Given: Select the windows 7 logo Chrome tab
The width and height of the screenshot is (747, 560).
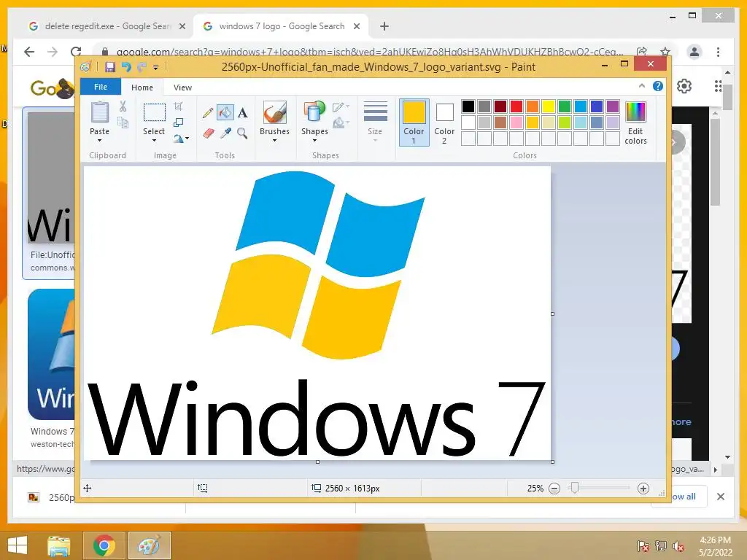Looking at the screenshot, I should click(x=281, y=26).
